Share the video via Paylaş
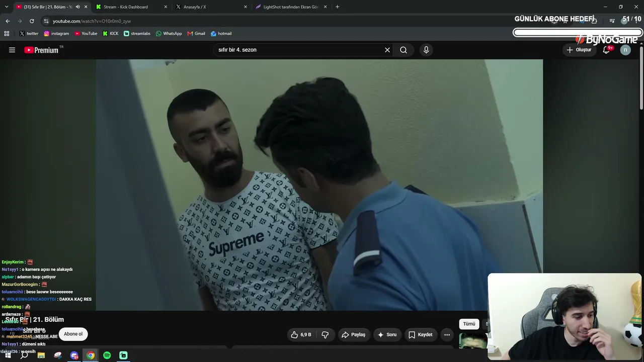644x362 pixels. pos(353,334)
